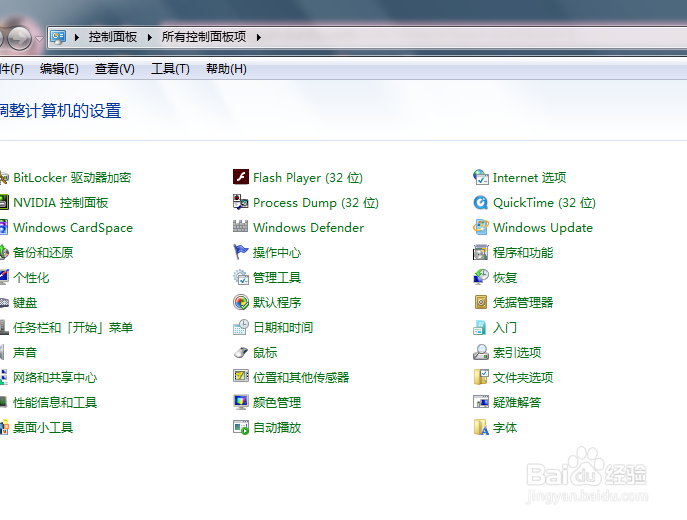Click the forward navigation arrow button
Viewport: 687px width, 520px height.
coord(19,38)
